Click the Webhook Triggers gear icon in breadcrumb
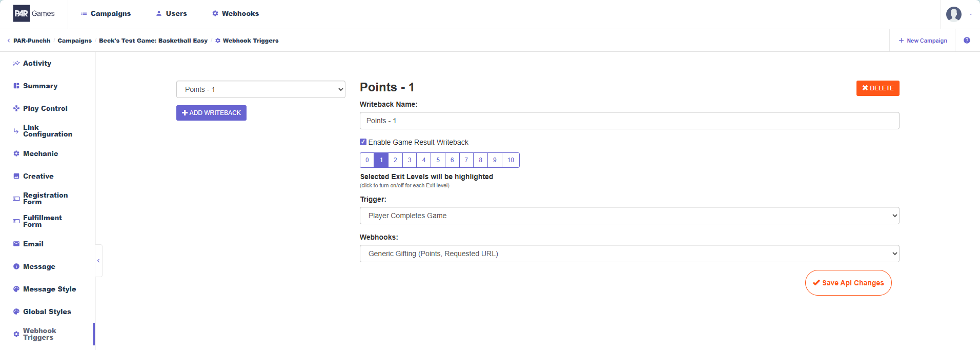This screenshot has height=350, width=980. coord(218,41)
